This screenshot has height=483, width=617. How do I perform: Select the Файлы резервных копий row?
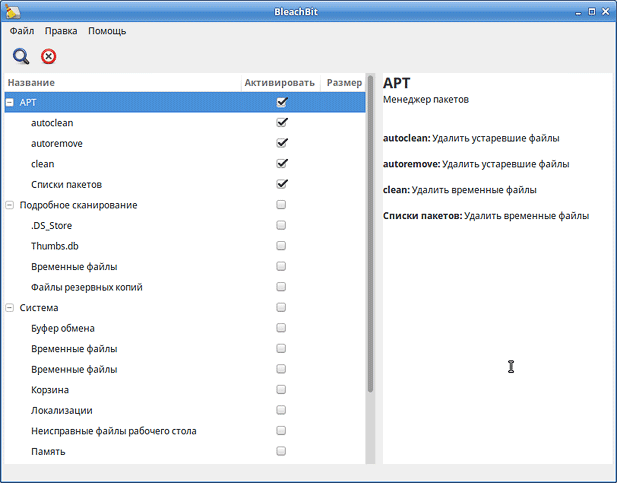[185, 287]
